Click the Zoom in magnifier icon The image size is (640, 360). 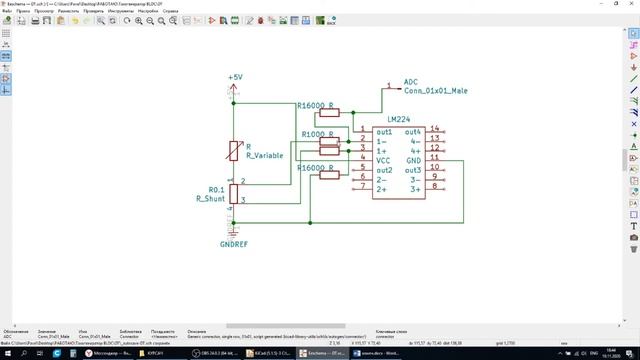[139, 20]
